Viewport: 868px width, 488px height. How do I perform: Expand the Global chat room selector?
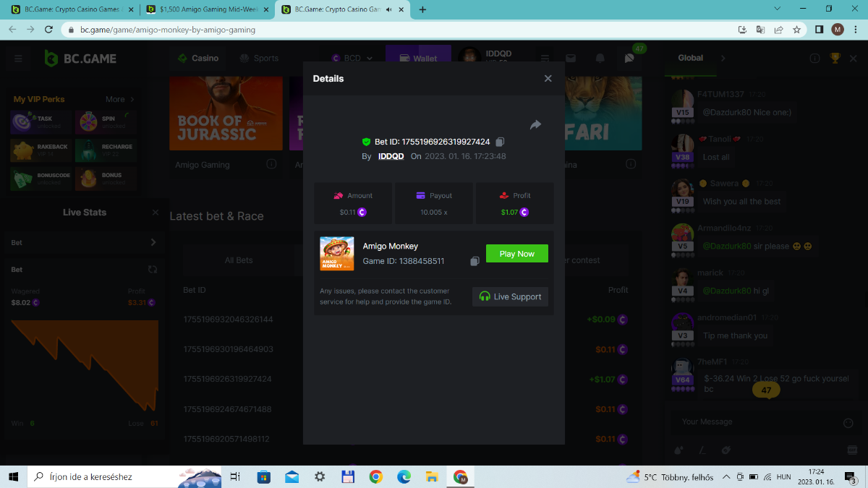coord(722,59)
